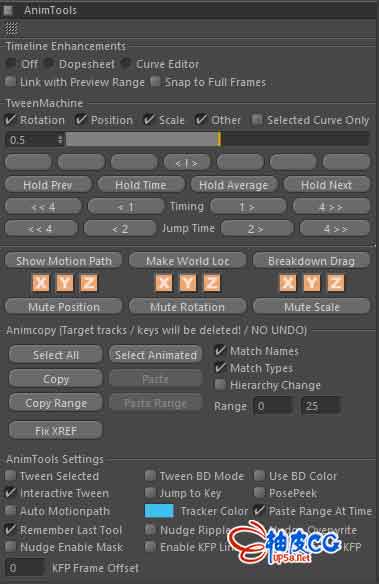Click the Copy Range button
Image resolution: width=379 pixels, height=584 pixels.
point(56,403)
